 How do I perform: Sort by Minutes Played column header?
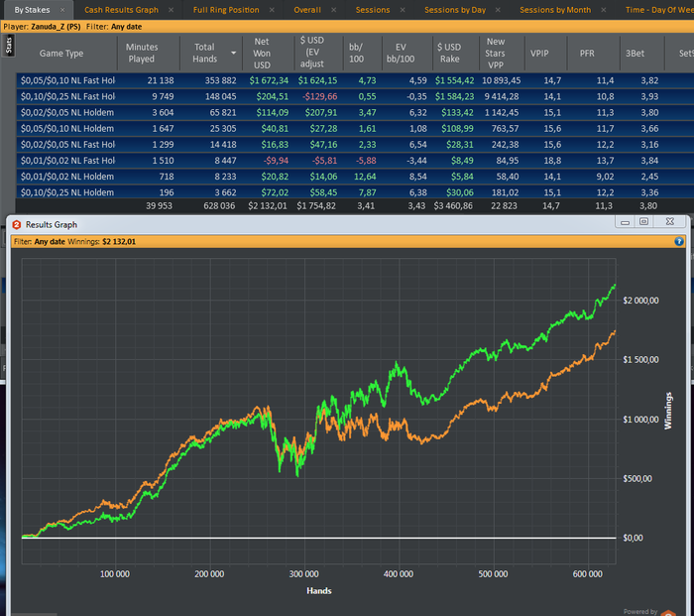click(x=142, y=53)
